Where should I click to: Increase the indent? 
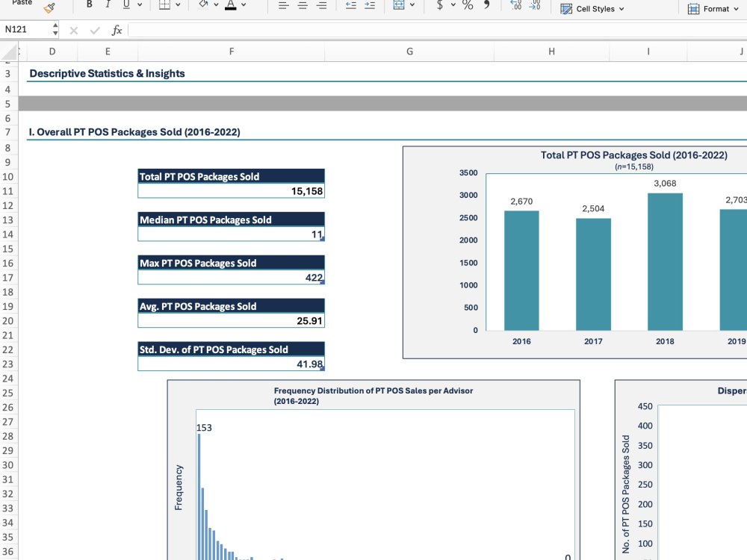tap(370, 5)
